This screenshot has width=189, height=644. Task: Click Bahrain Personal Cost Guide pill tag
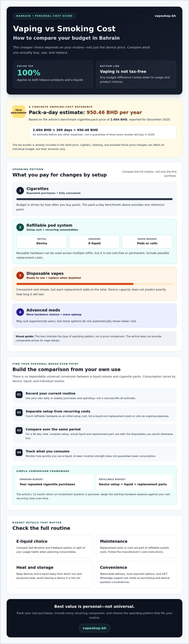44,16
